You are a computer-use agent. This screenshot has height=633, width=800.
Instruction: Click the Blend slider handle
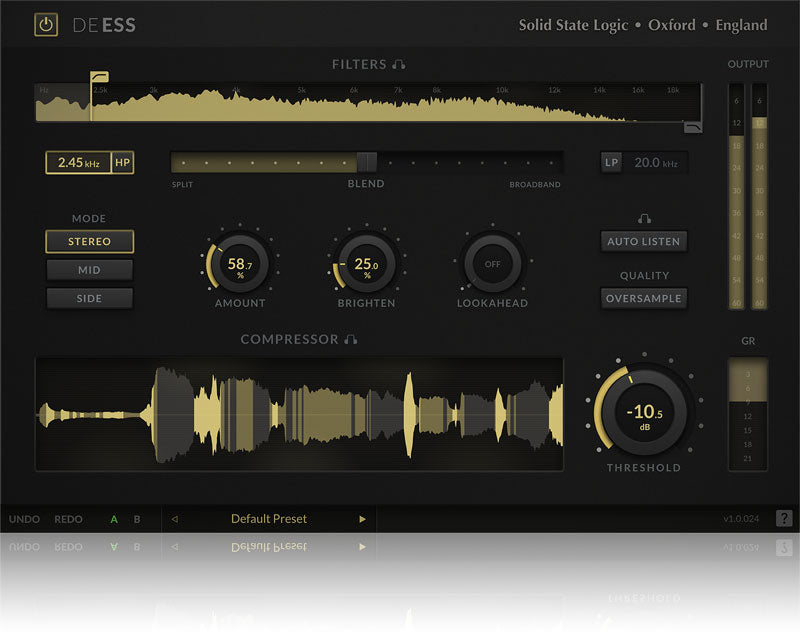coord(367,162)
